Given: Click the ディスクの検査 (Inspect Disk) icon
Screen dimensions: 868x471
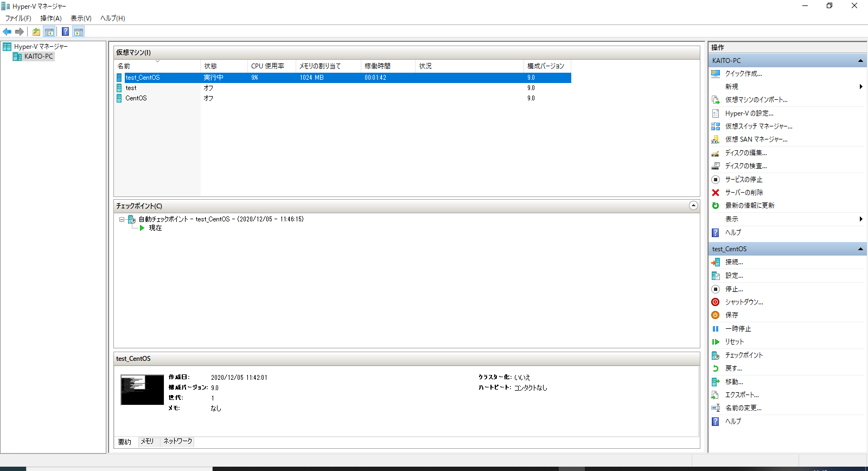Looking at the screenshot, I should tap(716, 166).
